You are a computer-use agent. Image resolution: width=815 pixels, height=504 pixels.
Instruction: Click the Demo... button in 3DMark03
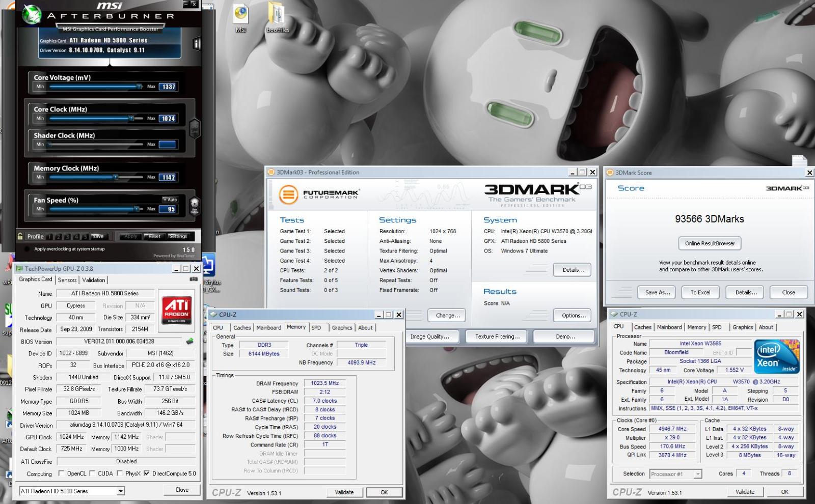(x=564, y=337)
